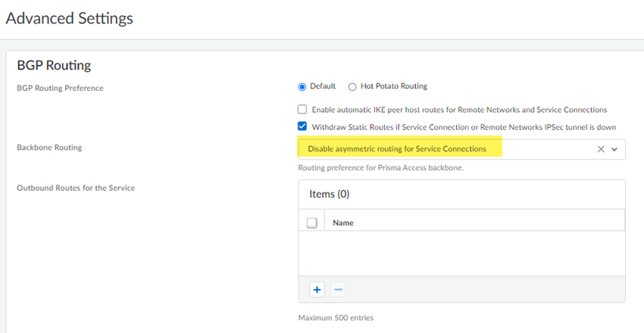Image resolution: width=644 pixels, height=333 pixels.
Task: Click the BGP Routing section heading
Action: 54,65
